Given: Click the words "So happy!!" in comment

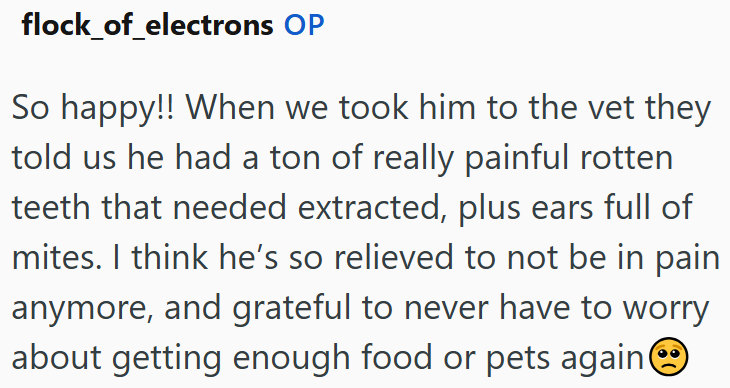Looking at the screenshot, I should (x=93, y=109).
